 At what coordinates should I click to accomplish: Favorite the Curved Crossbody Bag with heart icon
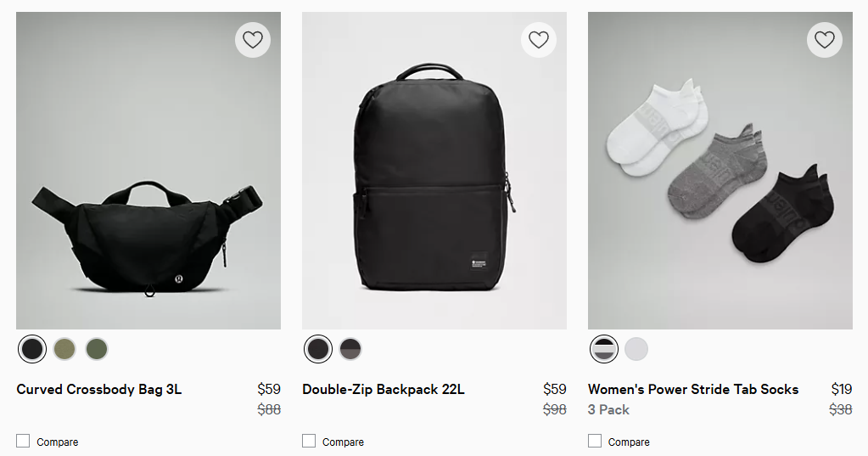point(253,40)
